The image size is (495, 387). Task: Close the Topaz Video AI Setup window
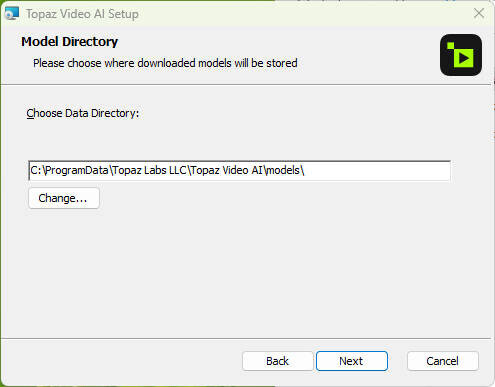[479, 13]
